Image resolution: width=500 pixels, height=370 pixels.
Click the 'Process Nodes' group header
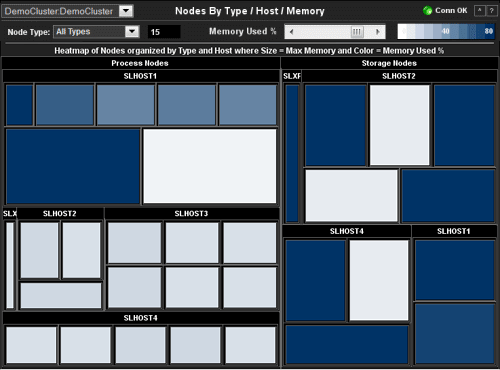pos(140,63)
